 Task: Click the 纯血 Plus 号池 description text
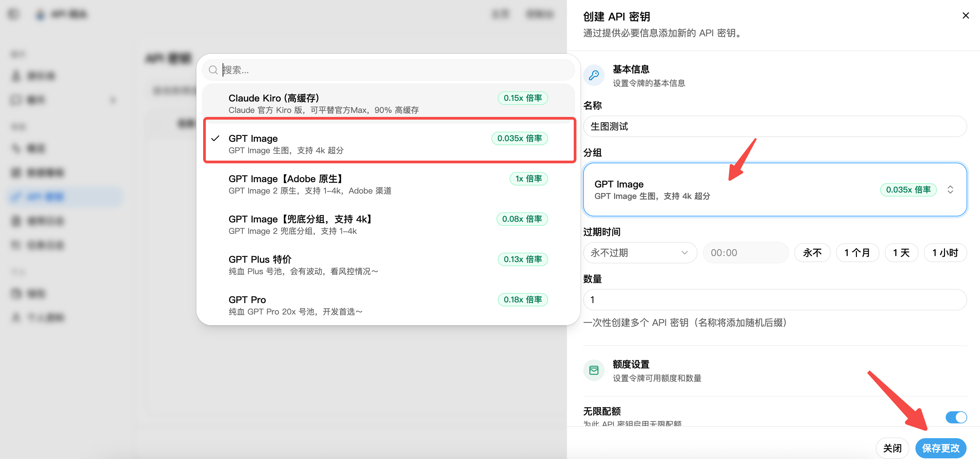[303, 272]
